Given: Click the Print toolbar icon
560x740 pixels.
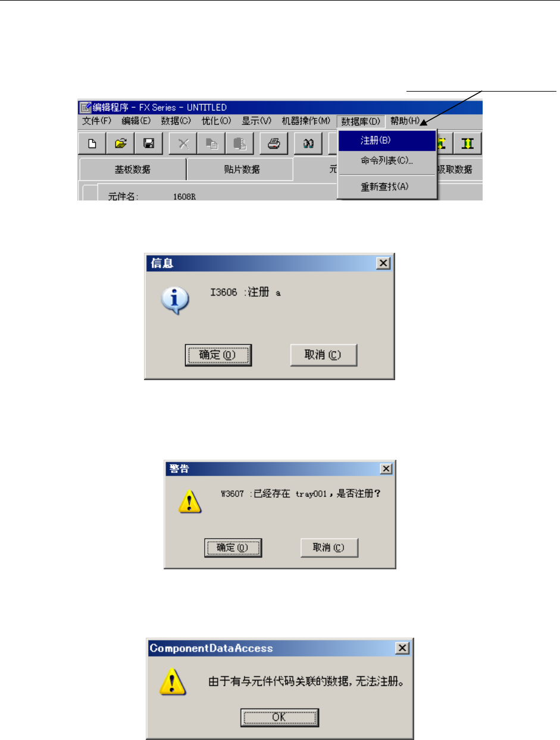Looking at the screenshot, I should [x=274, y=143].
